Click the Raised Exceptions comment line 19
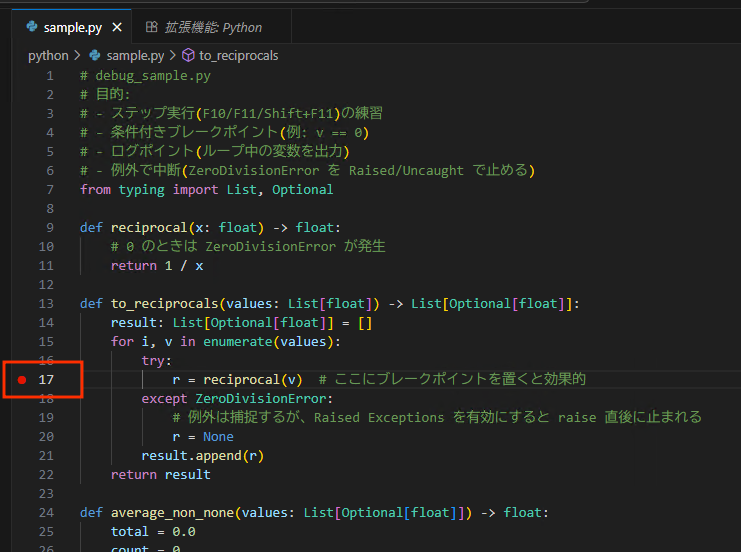741x552 pixels. click(437, 417)
